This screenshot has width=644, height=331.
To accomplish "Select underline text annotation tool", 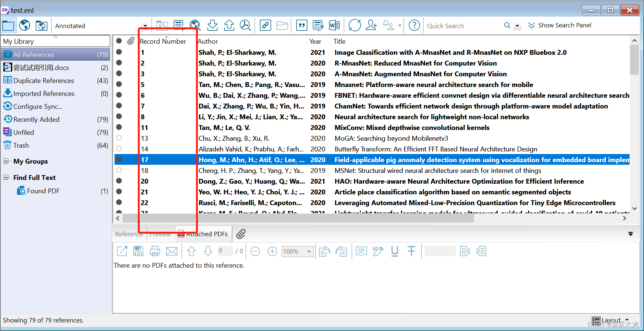I will [395, 251].
